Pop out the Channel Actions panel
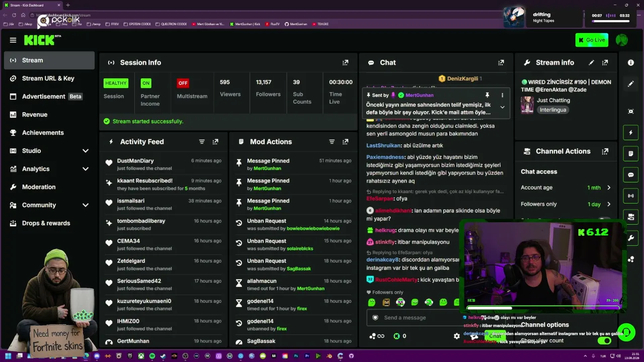 click(605, 151)
